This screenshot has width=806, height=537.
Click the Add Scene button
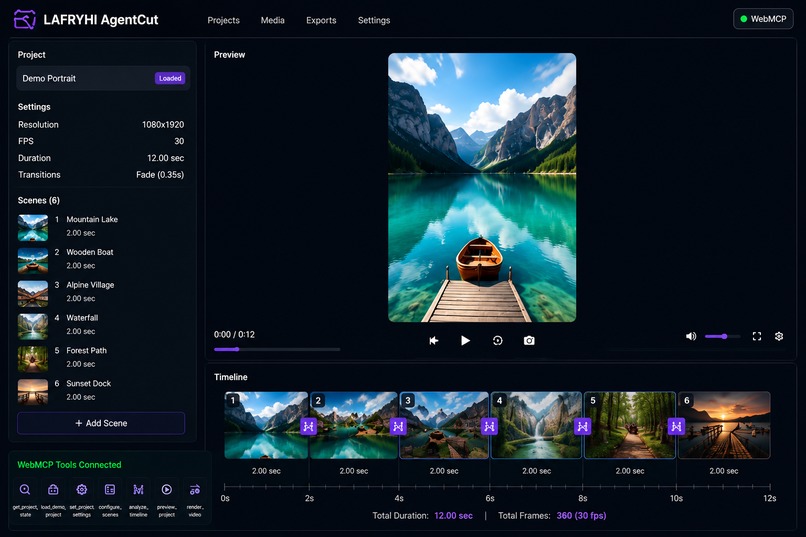coord(101,423)
